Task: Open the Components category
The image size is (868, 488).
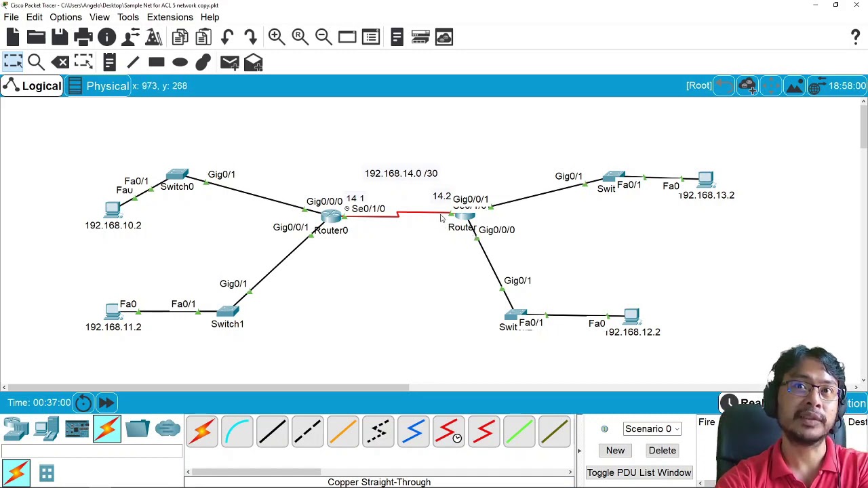Action: point(77,429)
